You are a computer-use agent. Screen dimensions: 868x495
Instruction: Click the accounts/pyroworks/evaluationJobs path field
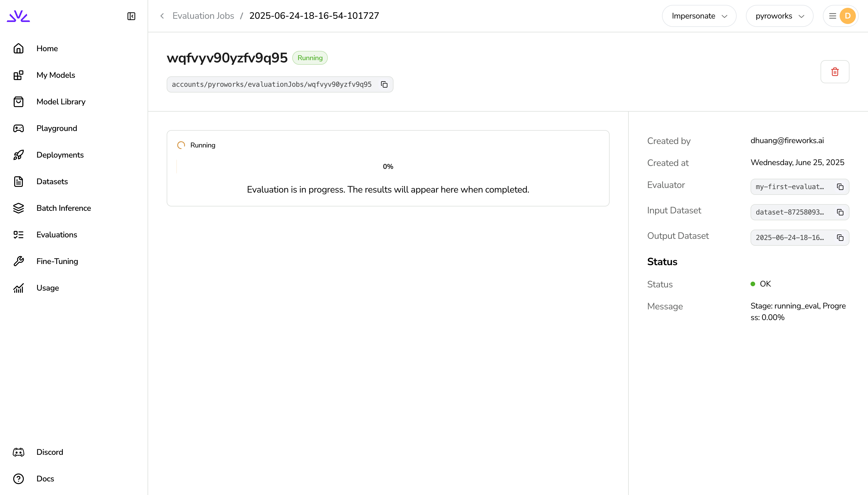(x=280, y=84)
